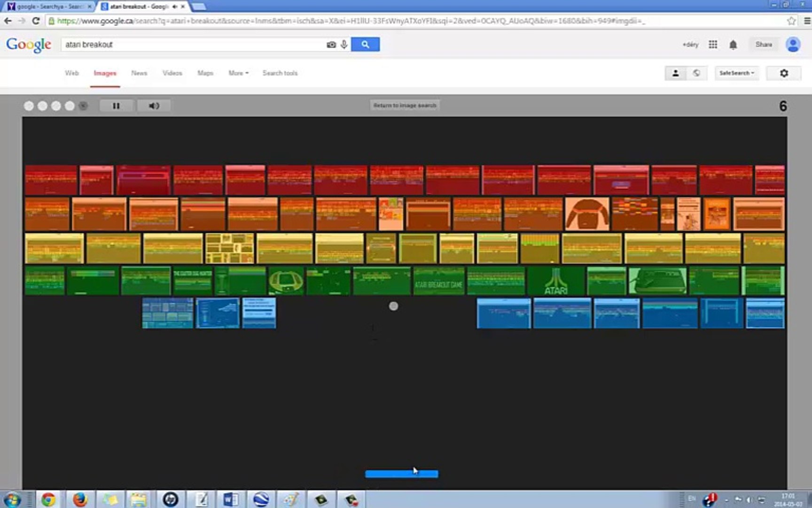Mute the game sound
The image size is (812, 508).
click(154, 106)
